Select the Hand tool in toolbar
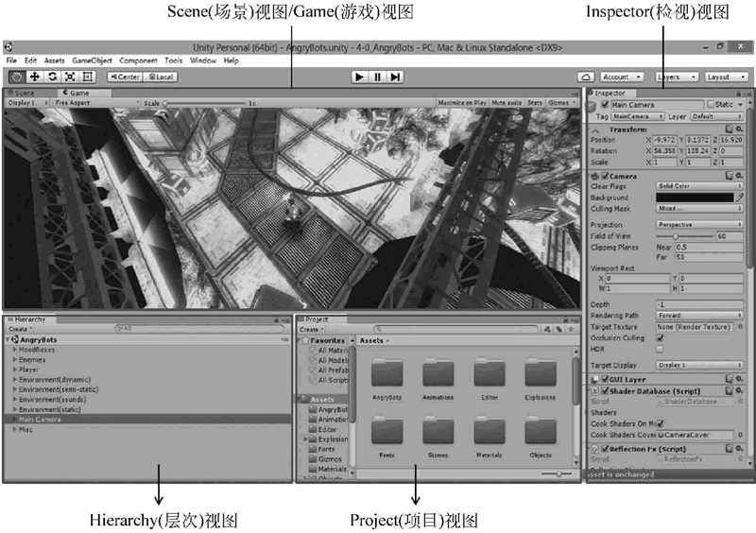The height and width of the screenshot is (533, 756). tap(17, 77)
